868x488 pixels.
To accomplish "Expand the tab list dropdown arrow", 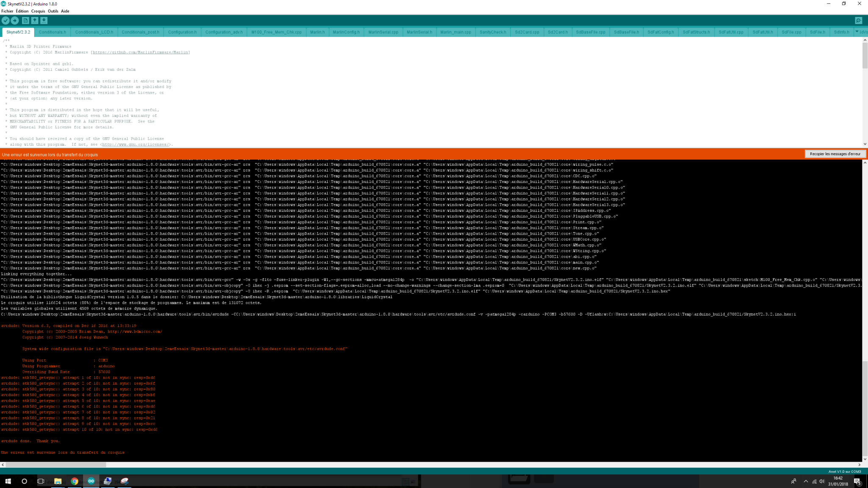I will 857,32.
